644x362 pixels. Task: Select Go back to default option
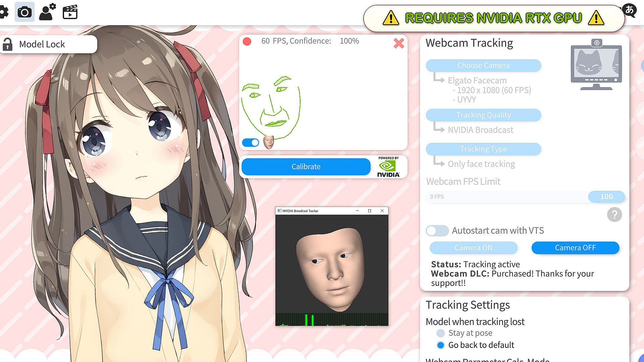(441, 345)
